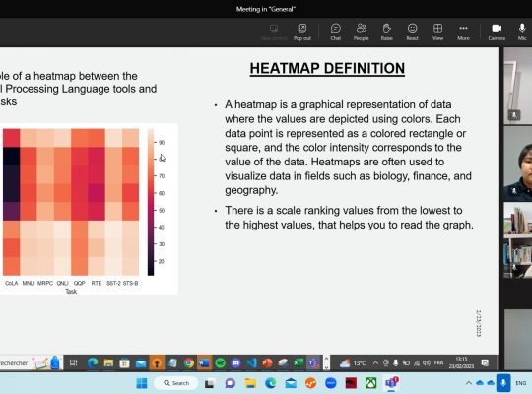This screenshot has width=532, height=394.
Task: Open the More actions menu
Action: [x=463, y=33]
